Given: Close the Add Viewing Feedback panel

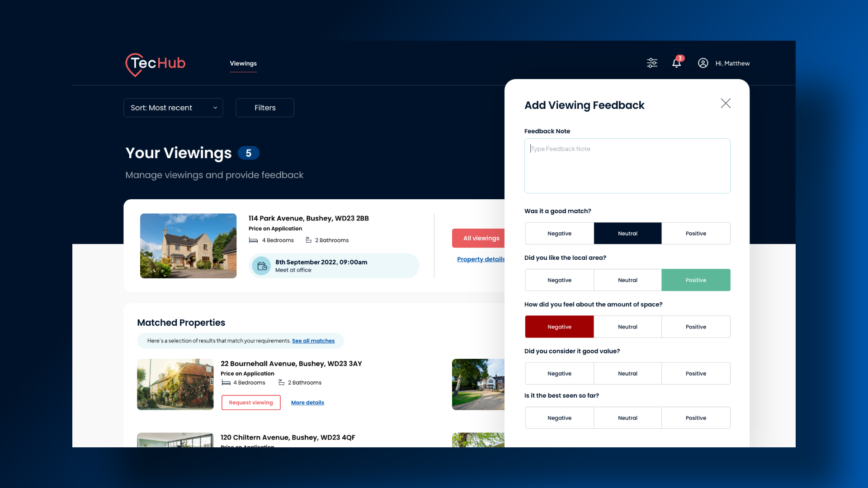Looking at the screenshot, I should pos(726,103).
